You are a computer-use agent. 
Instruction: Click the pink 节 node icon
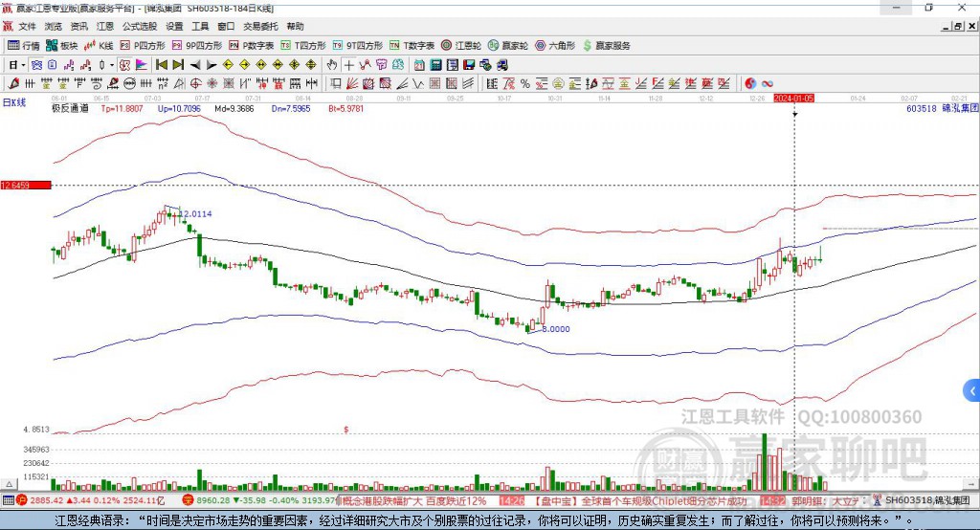(x=381, y=65)
